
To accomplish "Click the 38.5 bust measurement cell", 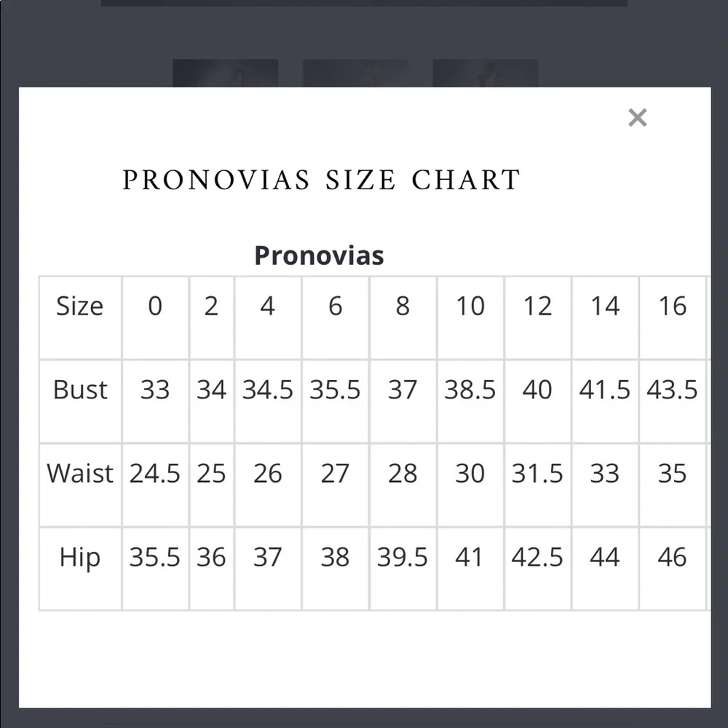I will tap(470, 390).
